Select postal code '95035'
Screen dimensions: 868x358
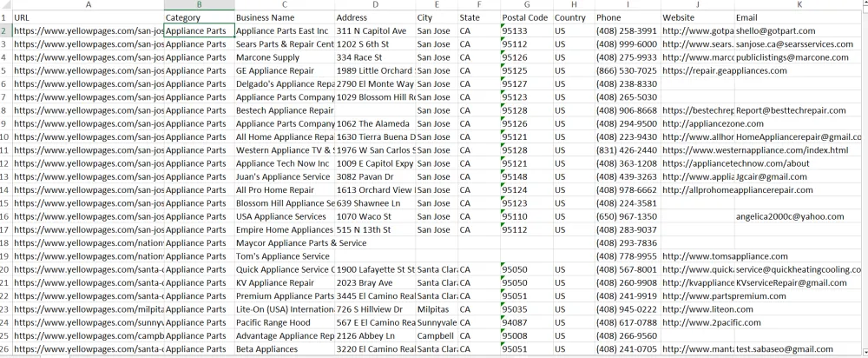point(527,309)
